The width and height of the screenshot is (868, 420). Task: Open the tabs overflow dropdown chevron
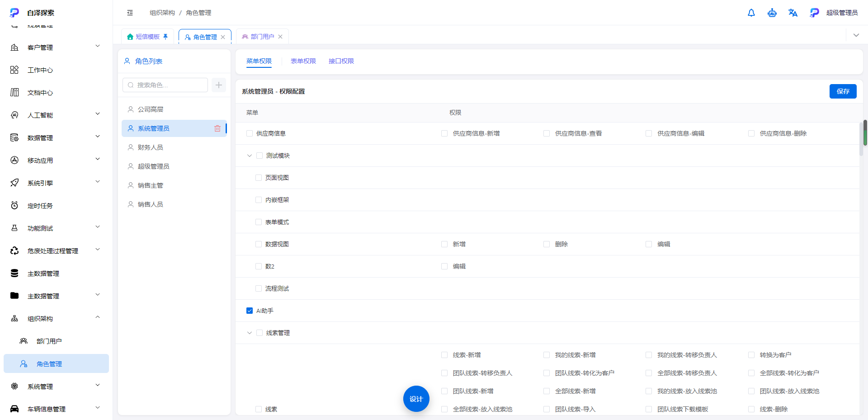[856, 35]
